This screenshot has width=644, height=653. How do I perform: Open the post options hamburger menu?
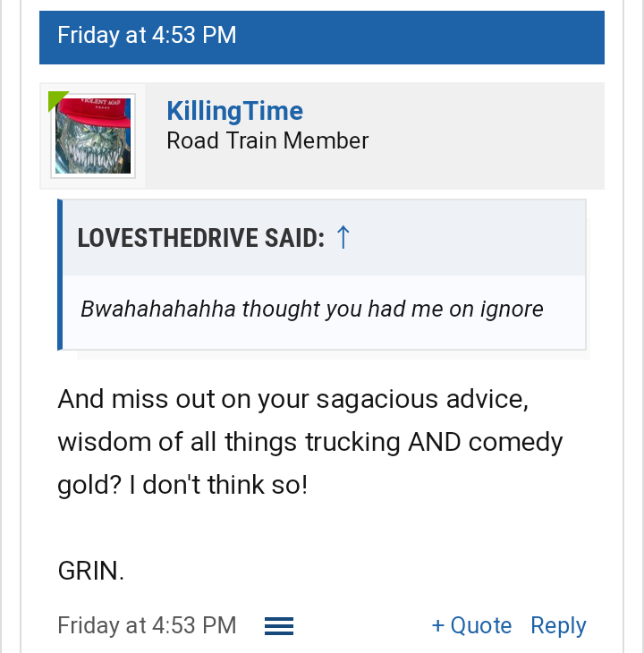click(279, 626)
